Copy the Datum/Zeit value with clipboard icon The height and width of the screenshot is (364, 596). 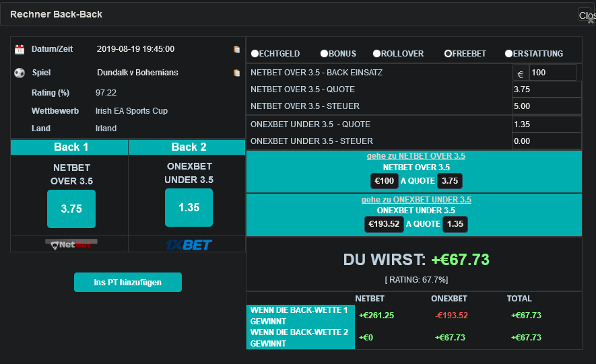(236, 49)
